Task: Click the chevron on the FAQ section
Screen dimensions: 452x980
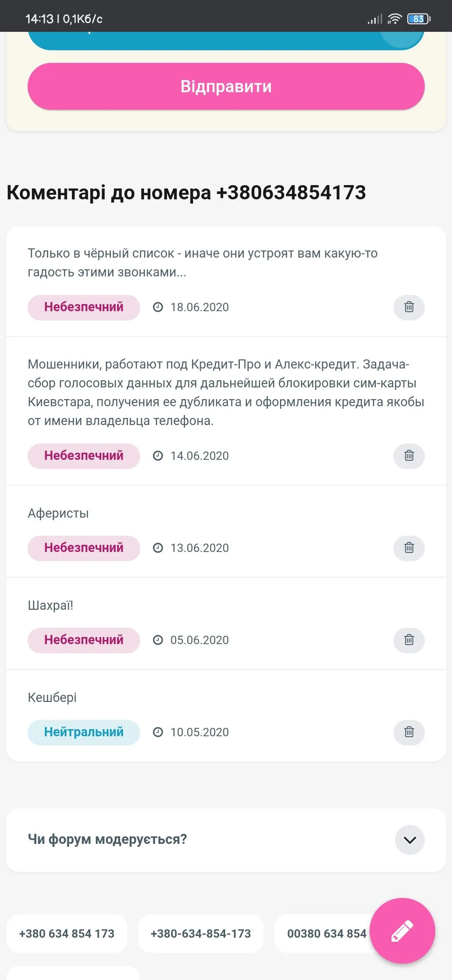Action: tap(409, 840)
